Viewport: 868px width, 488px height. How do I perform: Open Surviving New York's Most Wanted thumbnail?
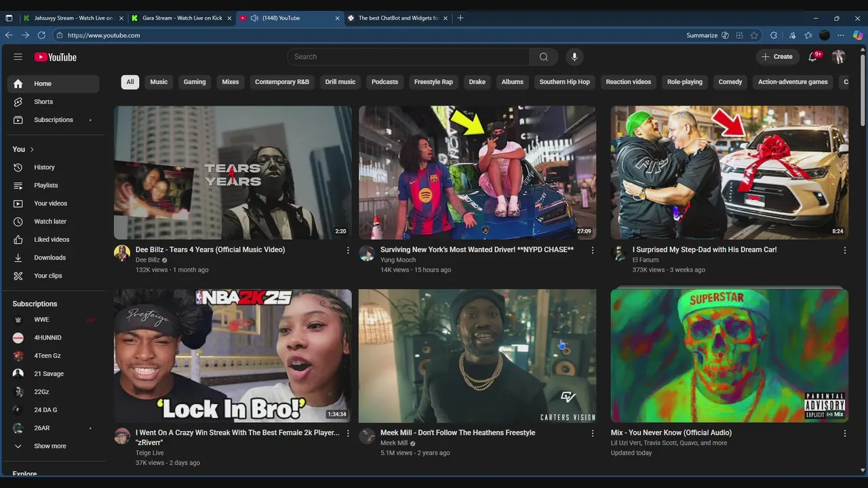[x=477, y=172]
